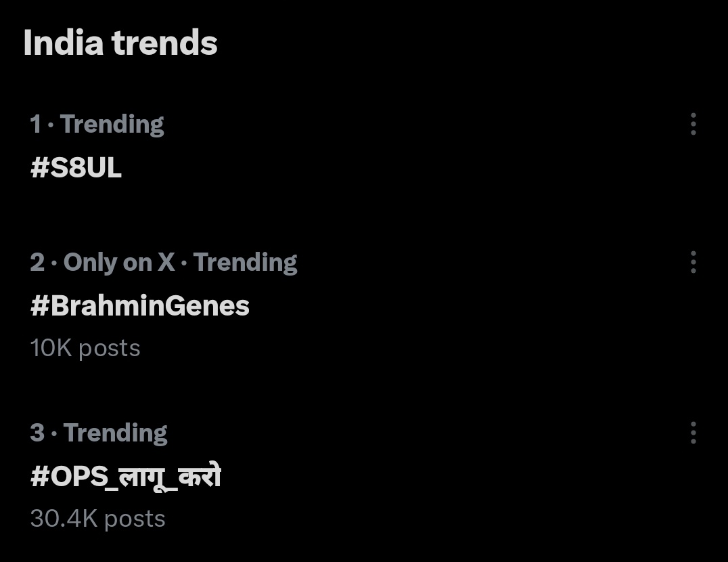Image resolution: width=728 pixels, height=562 pixels.
Task: View posts for the #BrahminGenes hashtag
Action: coord(140,306)
